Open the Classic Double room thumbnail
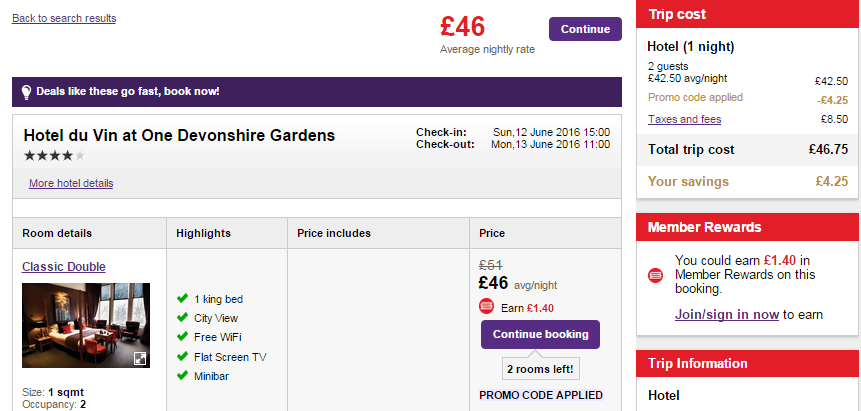861x411 pixels. click(86, 325)
